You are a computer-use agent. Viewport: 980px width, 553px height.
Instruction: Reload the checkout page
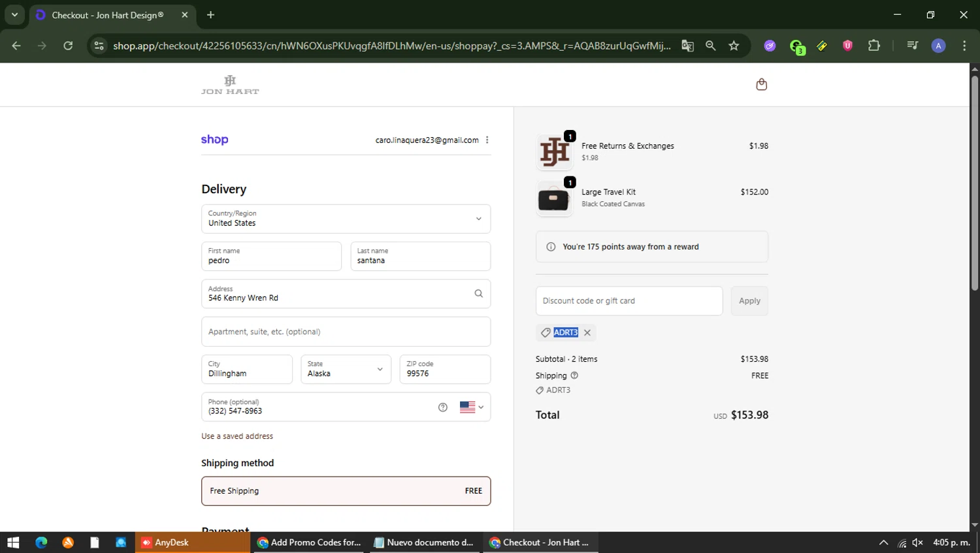[x=68, y=46]
